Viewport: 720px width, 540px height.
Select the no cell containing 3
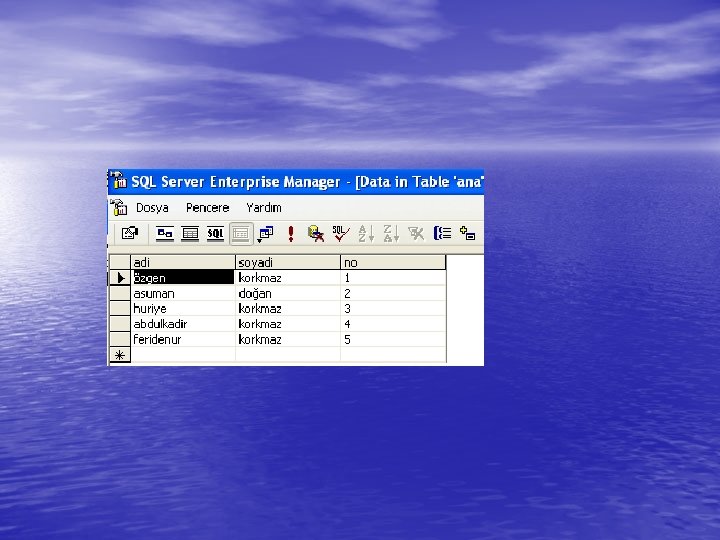pos(393,309)
